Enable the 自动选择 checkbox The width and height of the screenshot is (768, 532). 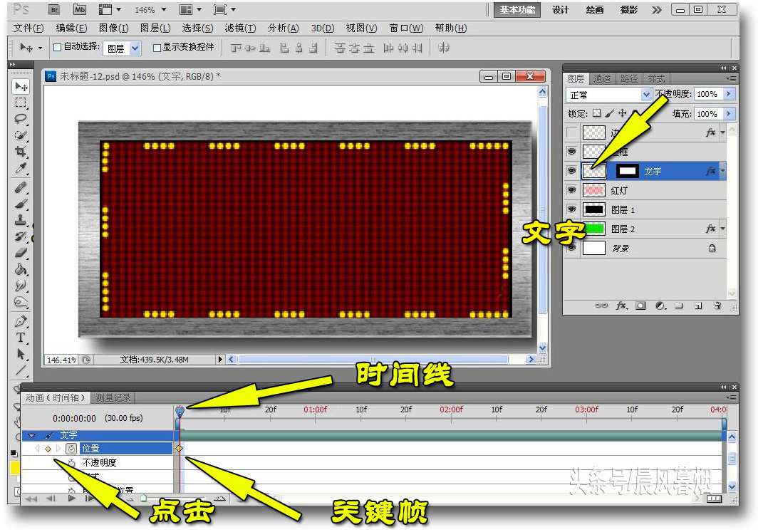point(57,48)
